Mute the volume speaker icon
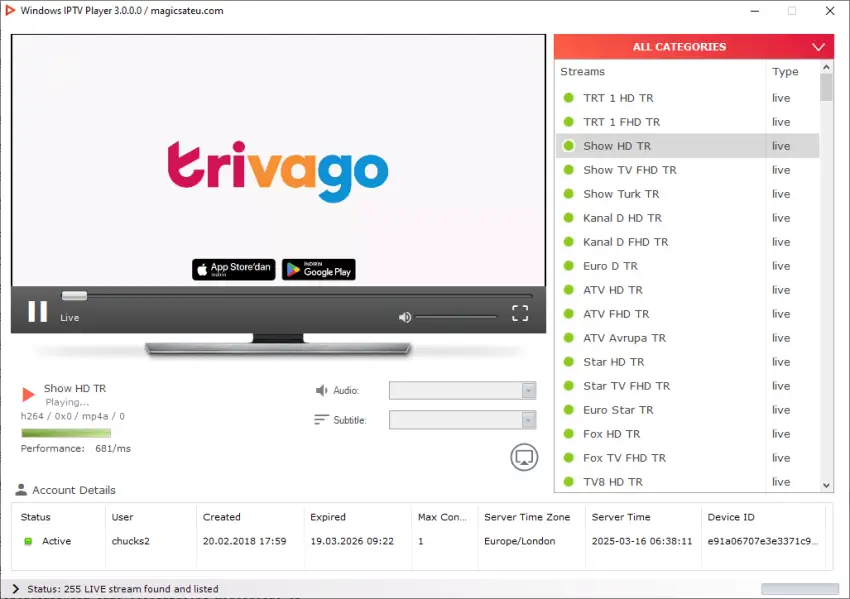 click(405, 317)
